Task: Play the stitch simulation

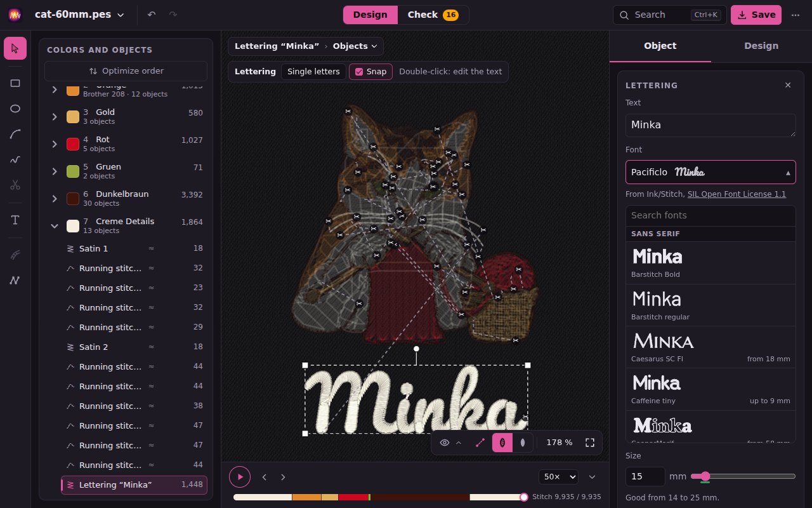Action: 240,477
